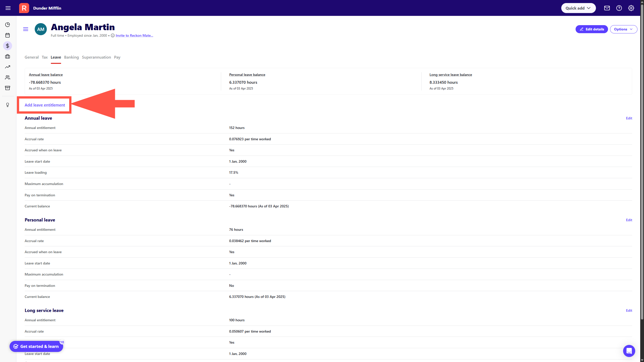Open the archive box sidebar icon
This screenshot has width=644, height=362.
click(8, 88)
